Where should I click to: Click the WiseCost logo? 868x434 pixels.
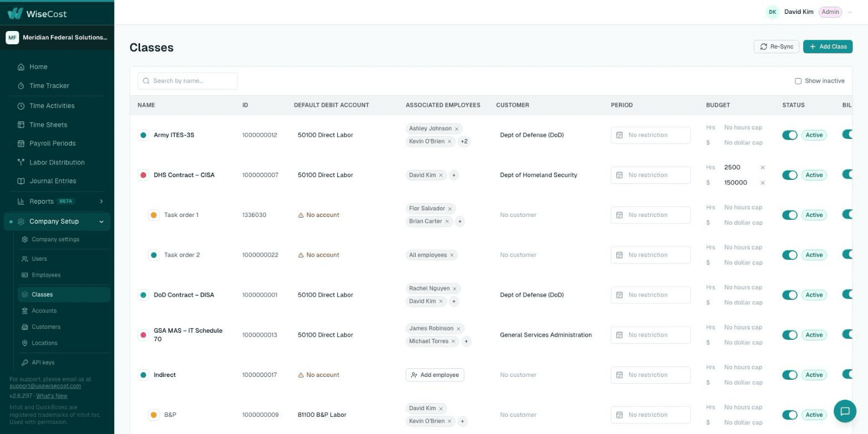pyautogui.click(x=37, y=13)
